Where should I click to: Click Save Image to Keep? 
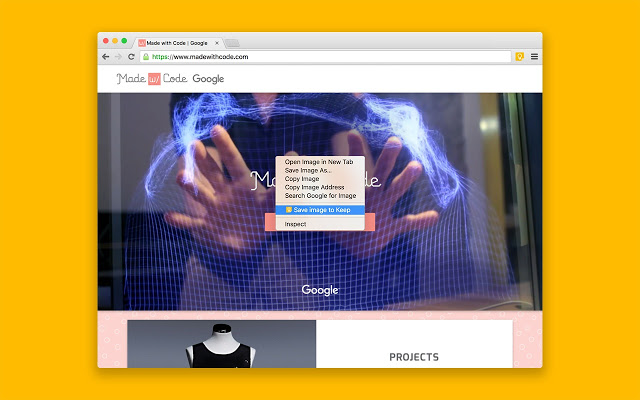point(320,210)
